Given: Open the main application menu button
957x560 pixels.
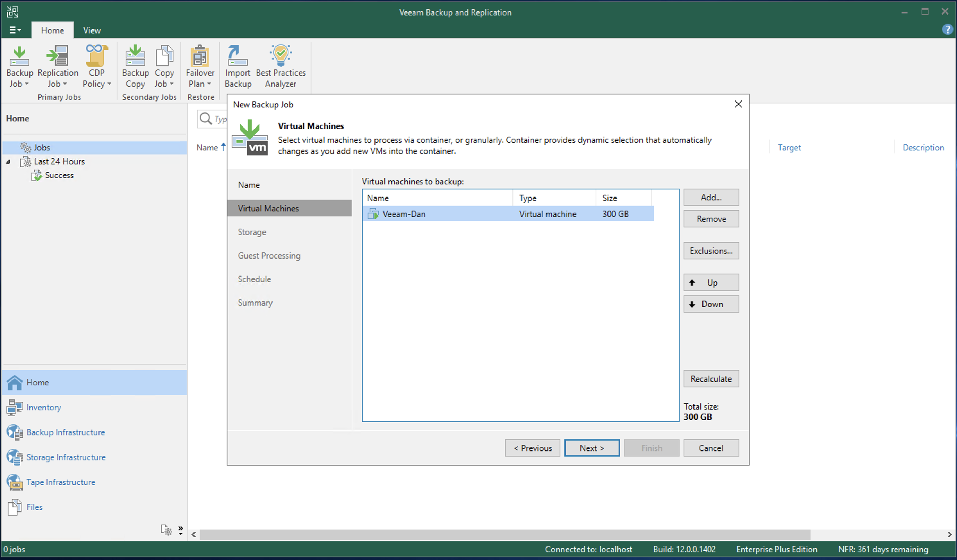Looking at the screenshot, I should (15, 30).
